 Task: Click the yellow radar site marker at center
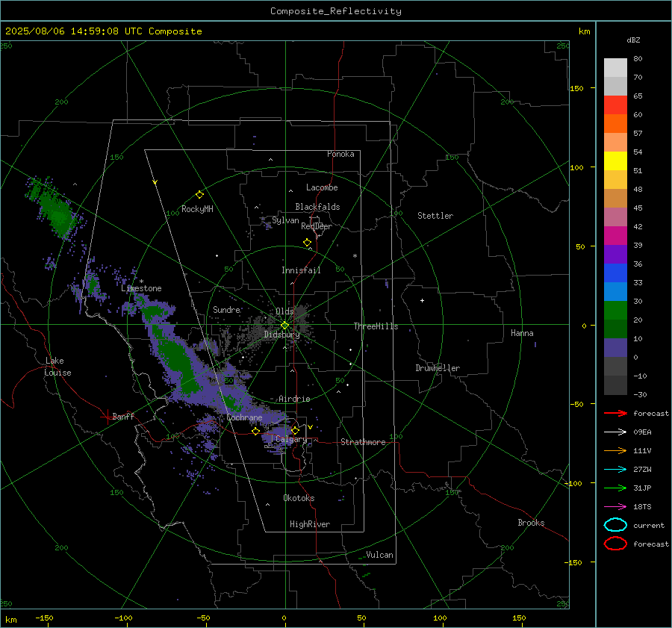284,326
